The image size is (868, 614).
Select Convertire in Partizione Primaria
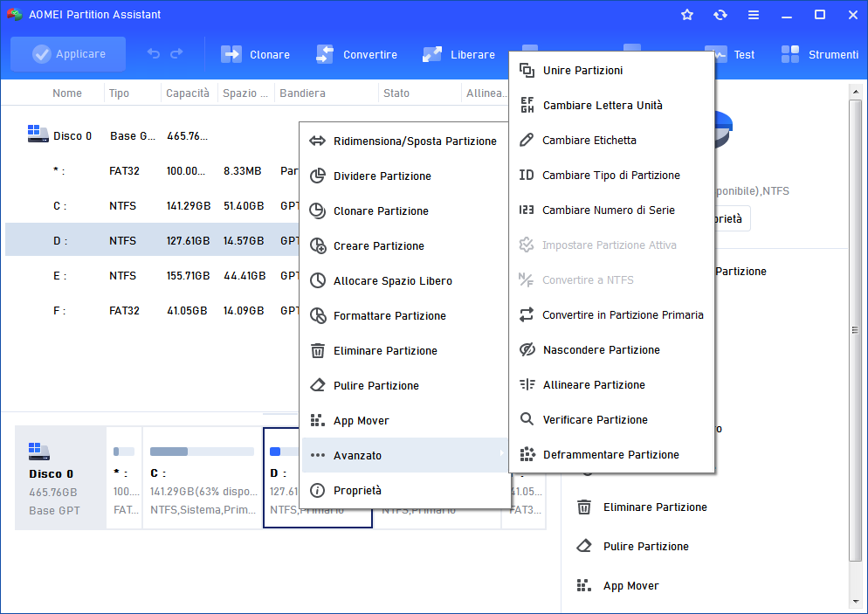point(611,315)
